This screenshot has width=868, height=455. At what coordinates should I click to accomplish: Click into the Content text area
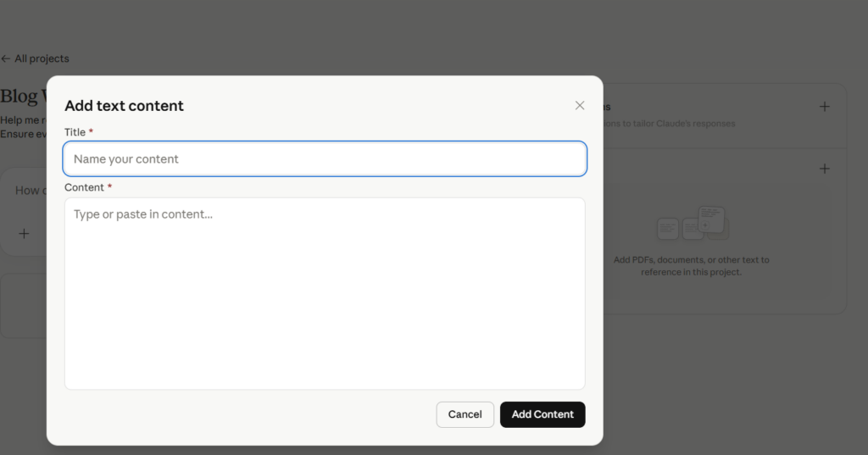point(325,293)
